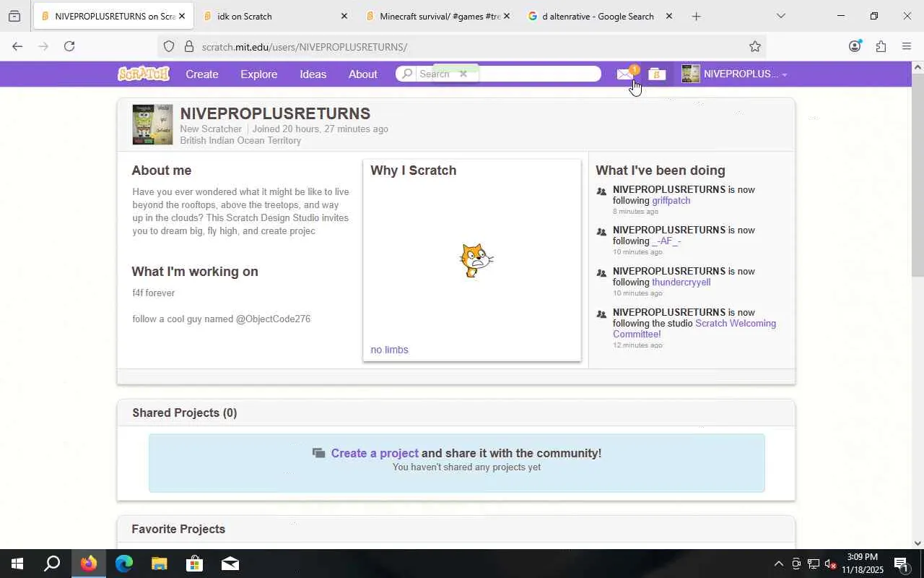This screenshot has width=924, height=578.
Task: Open the About menu item
Action: pos(363,74)
